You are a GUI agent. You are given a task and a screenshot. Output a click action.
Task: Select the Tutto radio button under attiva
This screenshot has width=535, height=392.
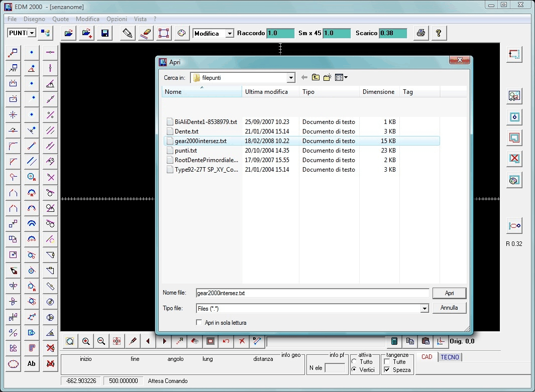click(355, 362)
